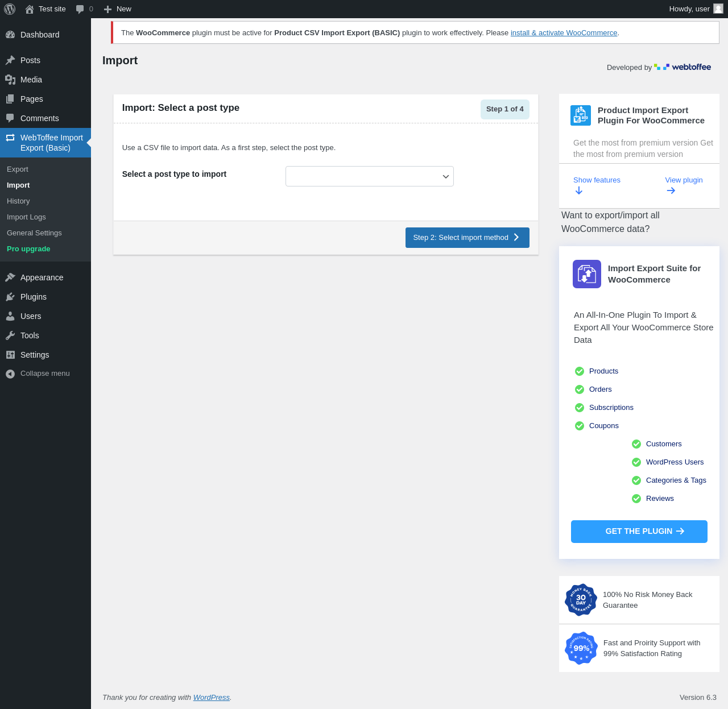
Task: Click the Collapse menu label
Action: [x=45, y=374]
